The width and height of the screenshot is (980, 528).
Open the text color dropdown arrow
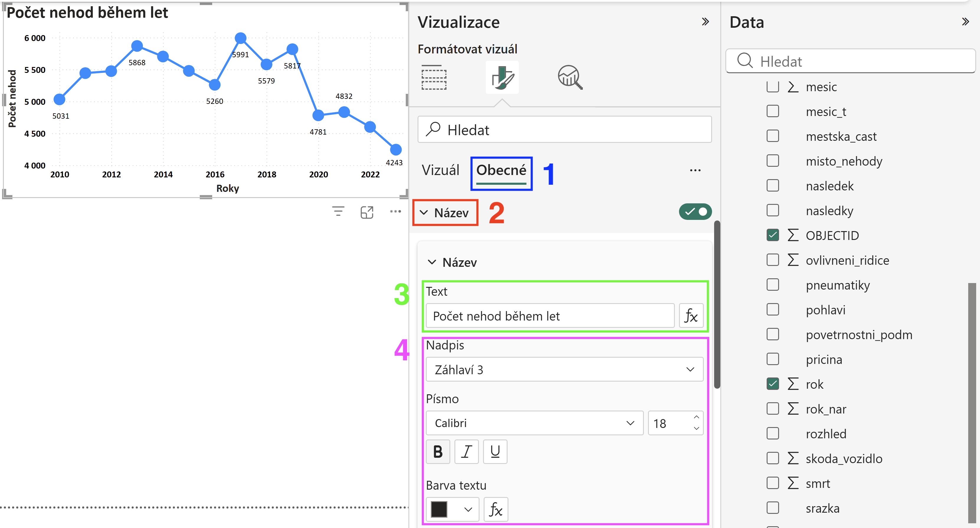[x=468, y=509]
